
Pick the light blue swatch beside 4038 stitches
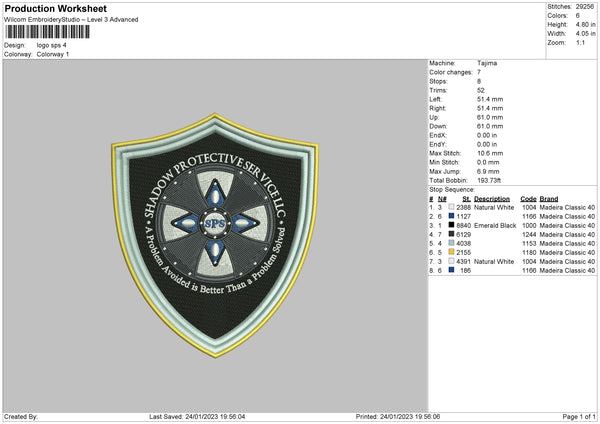(452, 243)
